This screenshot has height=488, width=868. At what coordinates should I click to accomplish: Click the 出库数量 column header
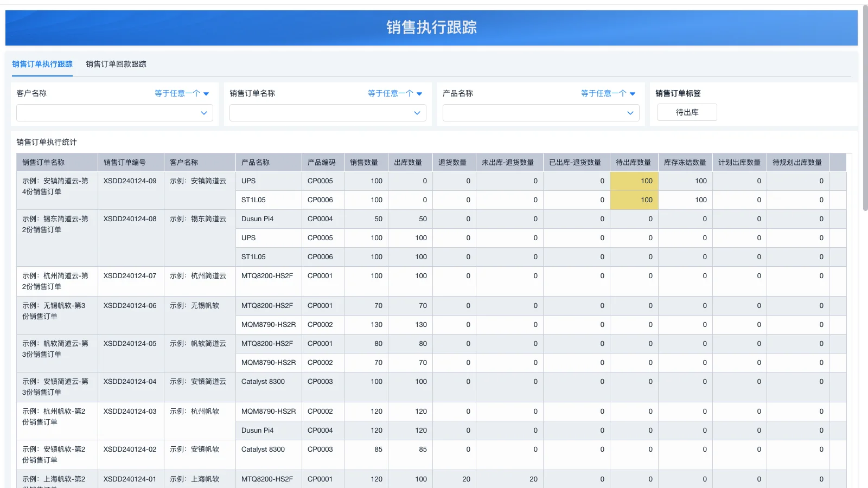(410, 162)
